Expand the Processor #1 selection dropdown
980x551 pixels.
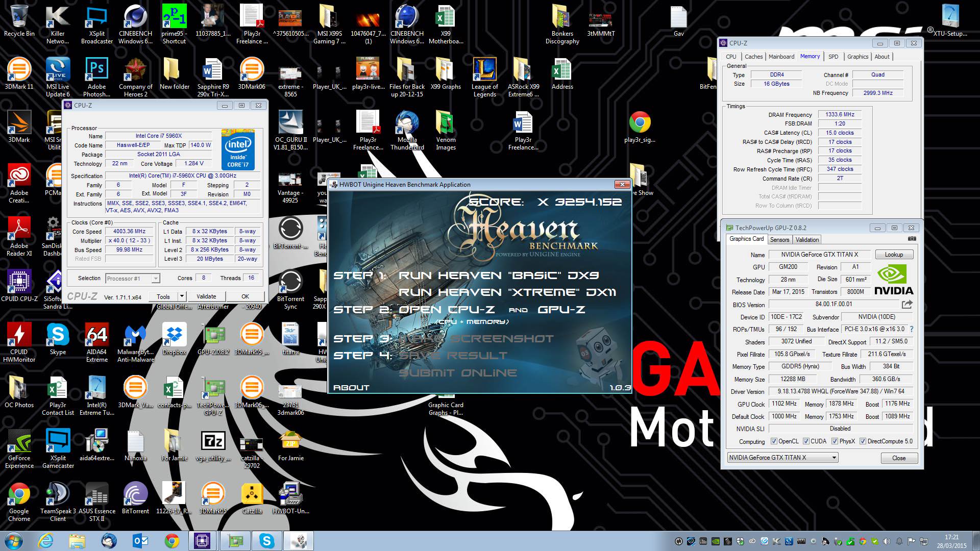(x=155, y=279)
